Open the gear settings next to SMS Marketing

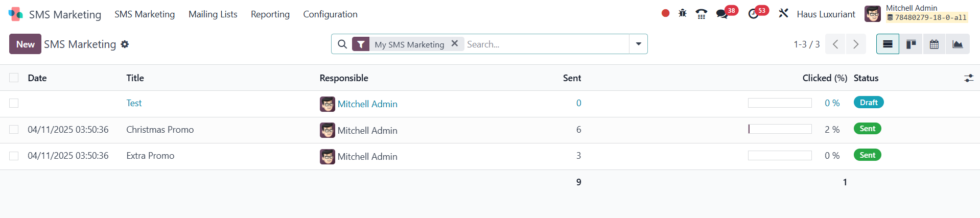click(x=125, y=44)
